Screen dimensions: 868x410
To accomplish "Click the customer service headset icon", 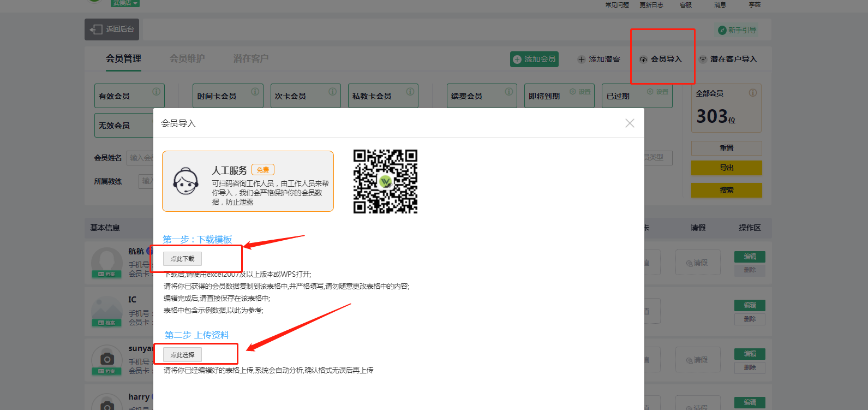I will pyautogui.click(x=185, y=181).
